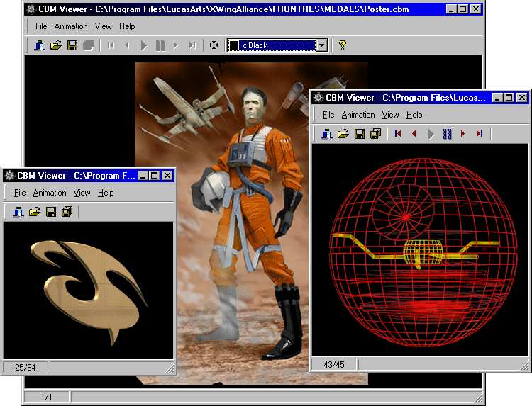Click save-all frames icon in Death Star window
532x406 pixels.
point(375,134)
